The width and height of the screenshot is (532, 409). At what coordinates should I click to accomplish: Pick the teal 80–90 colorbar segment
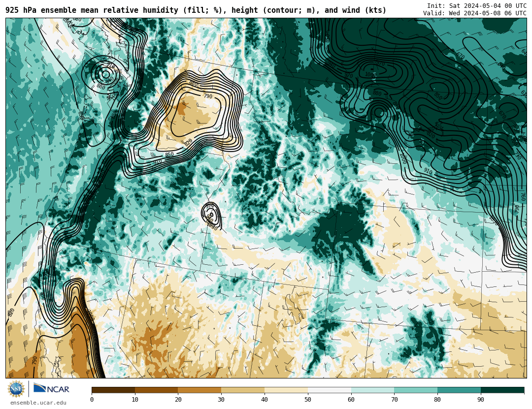(x=459, y=390)
